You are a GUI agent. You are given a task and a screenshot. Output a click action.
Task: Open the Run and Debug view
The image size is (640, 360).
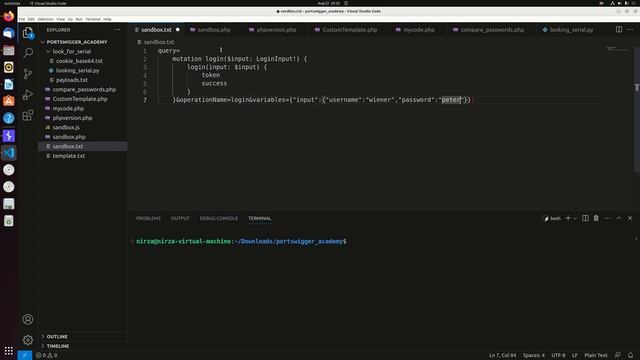click(x=28, y=95)
